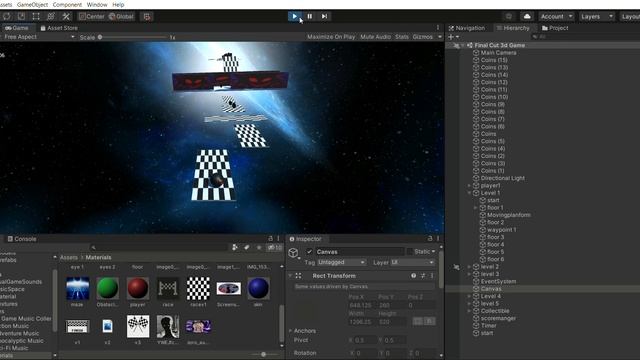Image resolution: width=640 pixels, height=360 pixels.
Task: Click the Pause button in the toolbar
Action: tap(309, 16)
